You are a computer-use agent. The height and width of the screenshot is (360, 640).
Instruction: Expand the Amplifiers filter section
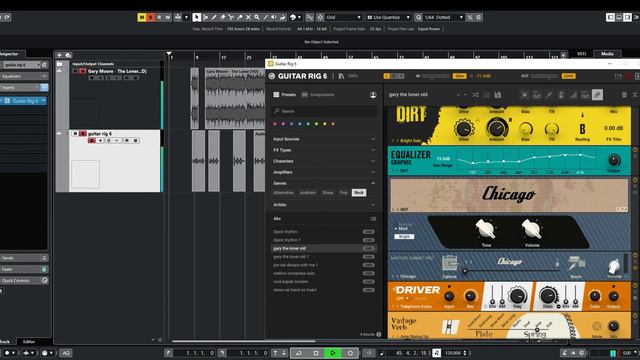pyautogui.click(x=324, y=172)
